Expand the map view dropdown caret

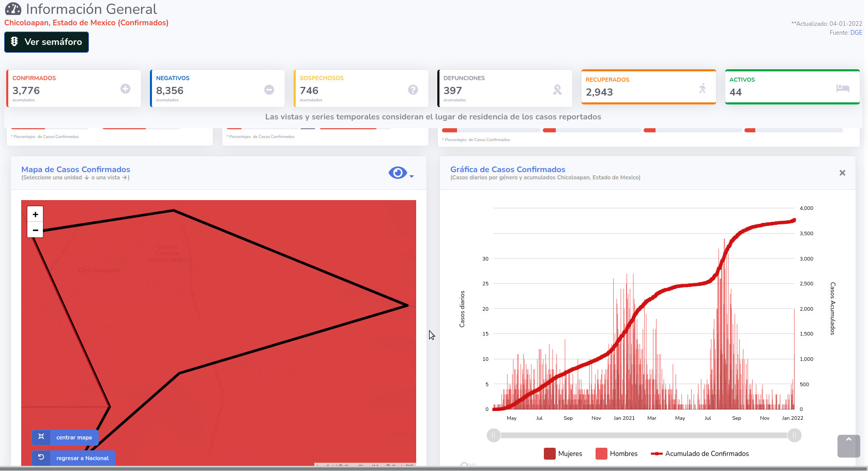pyautogui.click(x=412, y=176)
